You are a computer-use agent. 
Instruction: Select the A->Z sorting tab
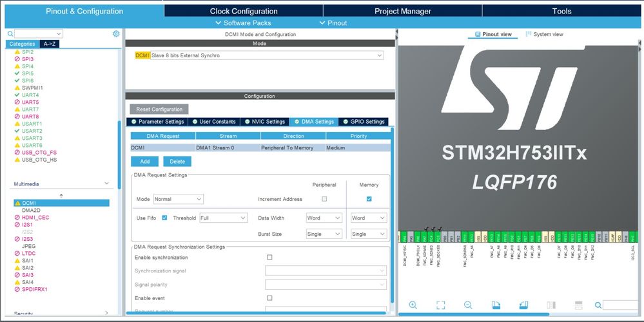(50, 44)
